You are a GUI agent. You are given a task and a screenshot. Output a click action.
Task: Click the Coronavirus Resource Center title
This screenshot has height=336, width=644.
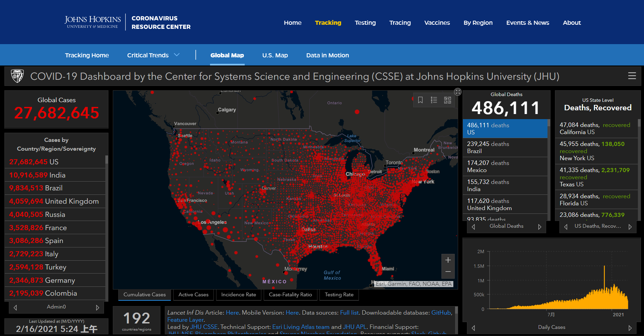point(161,22)
